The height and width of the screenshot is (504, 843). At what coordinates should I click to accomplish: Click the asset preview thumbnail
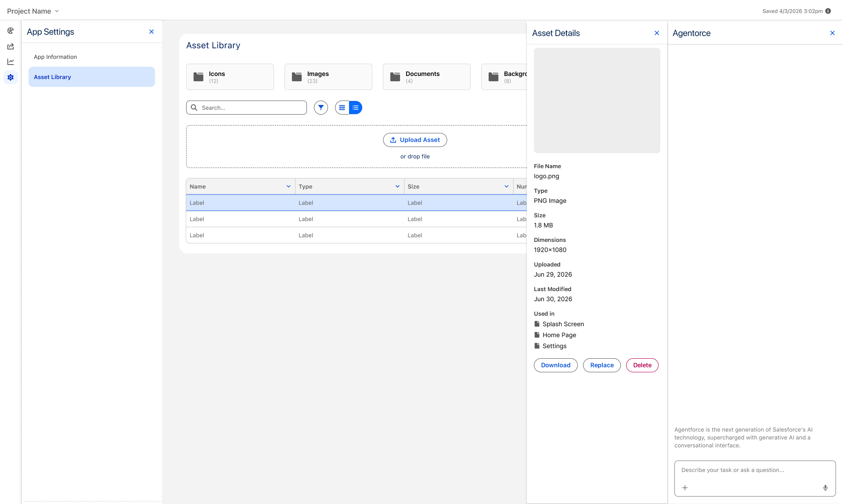click(x=597, y=101)
